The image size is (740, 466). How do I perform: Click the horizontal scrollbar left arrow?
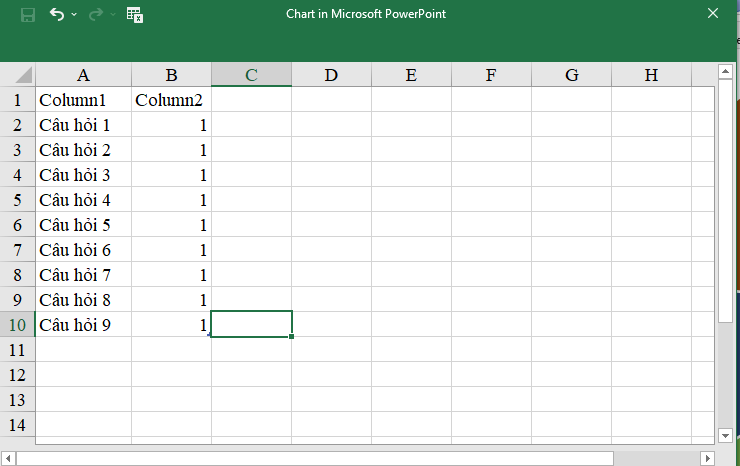8,458
